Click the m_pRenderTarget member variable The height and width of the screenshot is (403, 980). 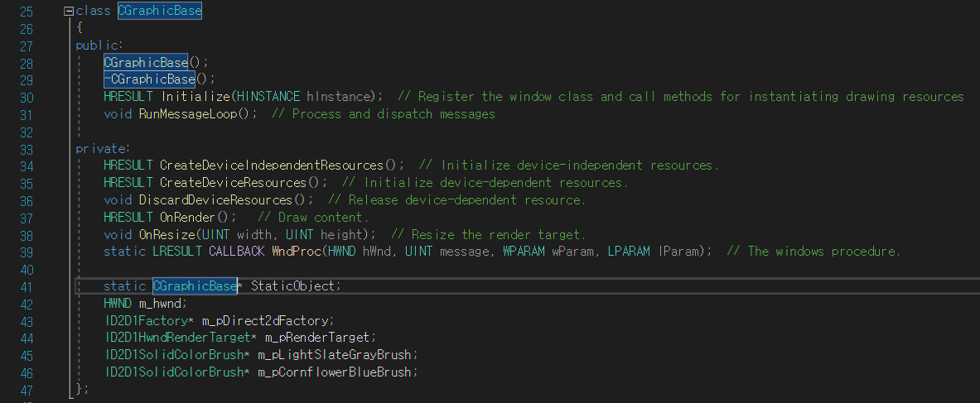(317, 338)
